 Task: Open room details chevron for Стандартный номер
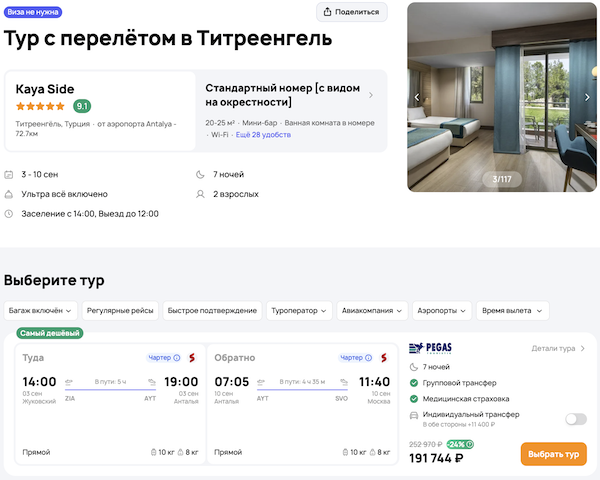click(x=371, y=96)
